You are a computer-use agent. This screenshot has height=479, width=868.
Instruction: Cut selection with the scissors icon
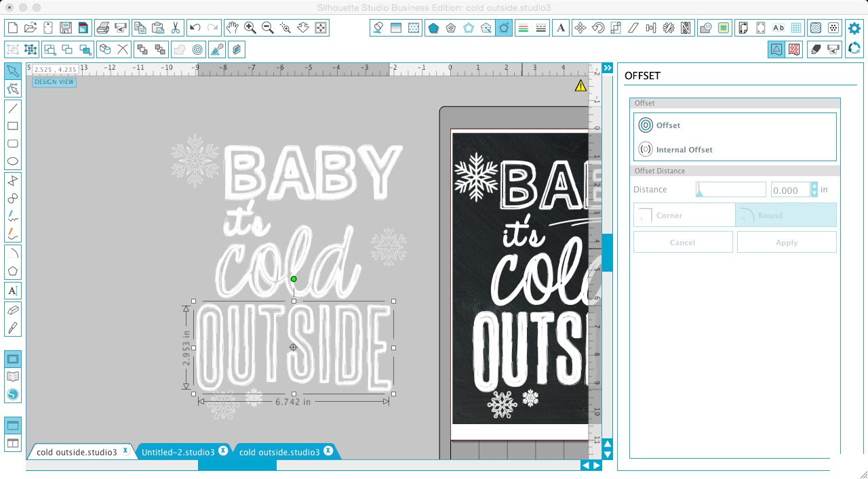pyautogui.click(x=176, y=28)
